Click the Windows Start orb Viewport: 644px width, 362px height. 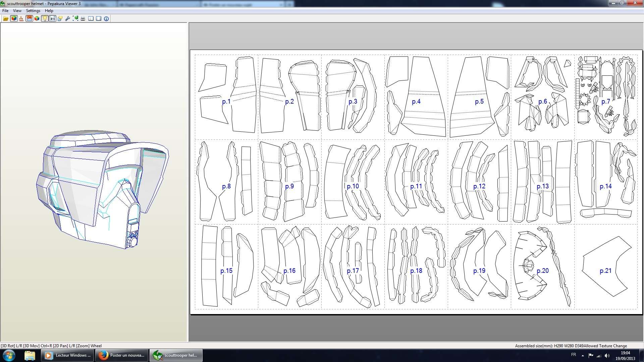tap(9, 355)
